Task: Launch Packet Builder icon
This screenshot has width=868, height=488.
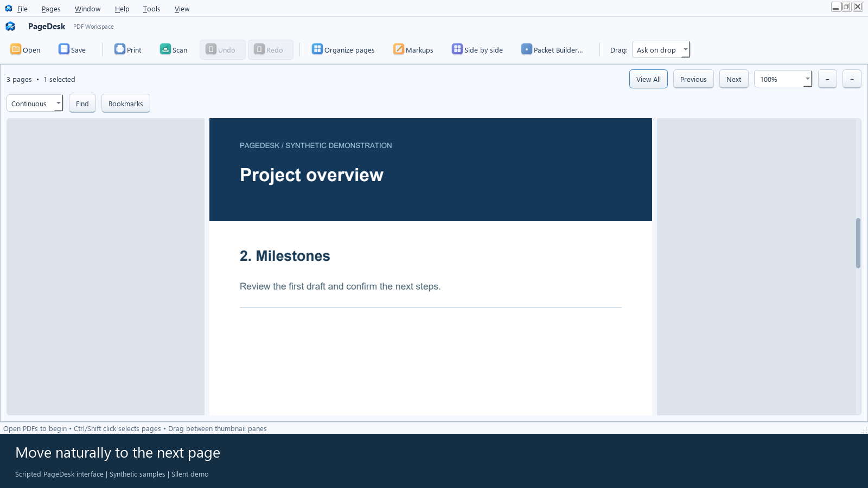Action: pos(527,49)
